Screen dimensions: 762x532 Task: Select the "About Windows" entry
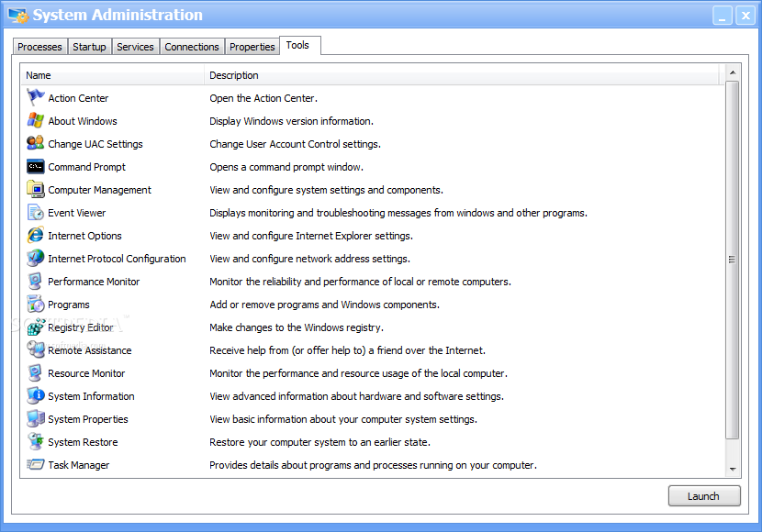pos(82,121)
